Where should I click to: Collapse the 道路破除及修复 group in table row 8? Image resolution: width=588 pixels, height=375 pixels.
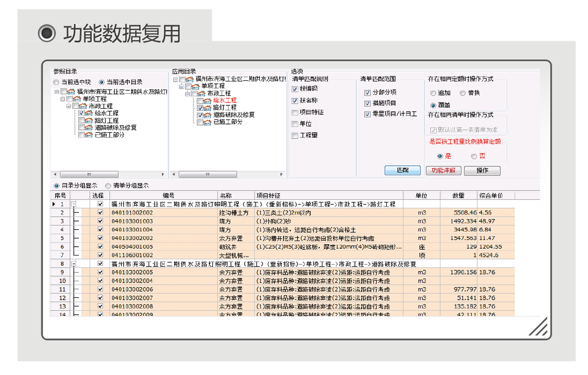pyautogui.click(x=74, y=264)
